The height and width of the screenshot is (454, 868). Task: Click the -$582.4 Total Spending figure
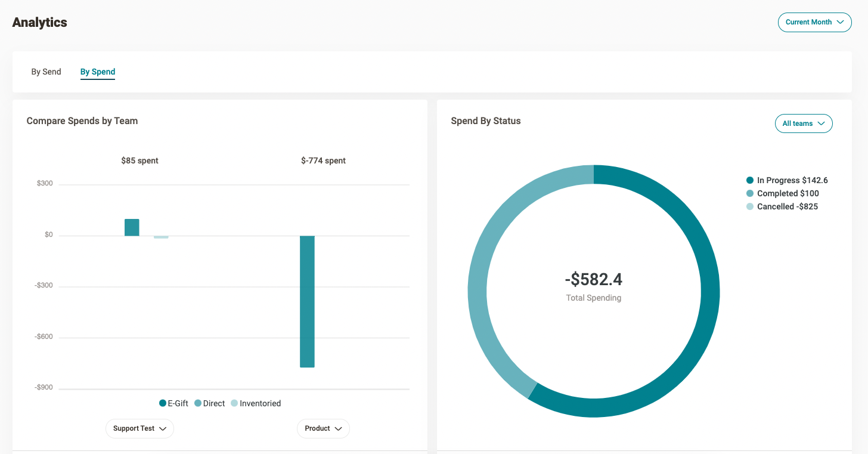tap(593, 279)
